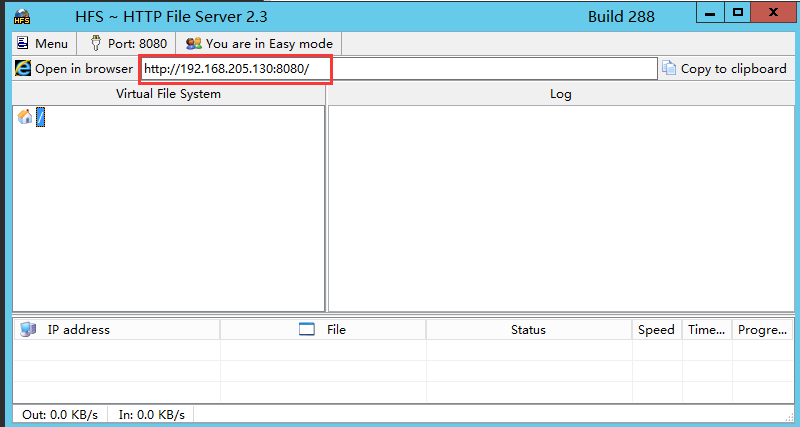Open the Menu button
This screenshot has width=800, height=427.
[x=44, y=44]
